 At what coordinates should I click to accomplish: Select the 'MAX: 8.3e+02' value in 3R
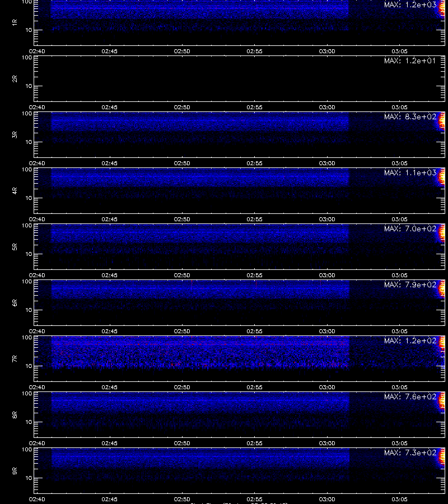coord(410,116)
